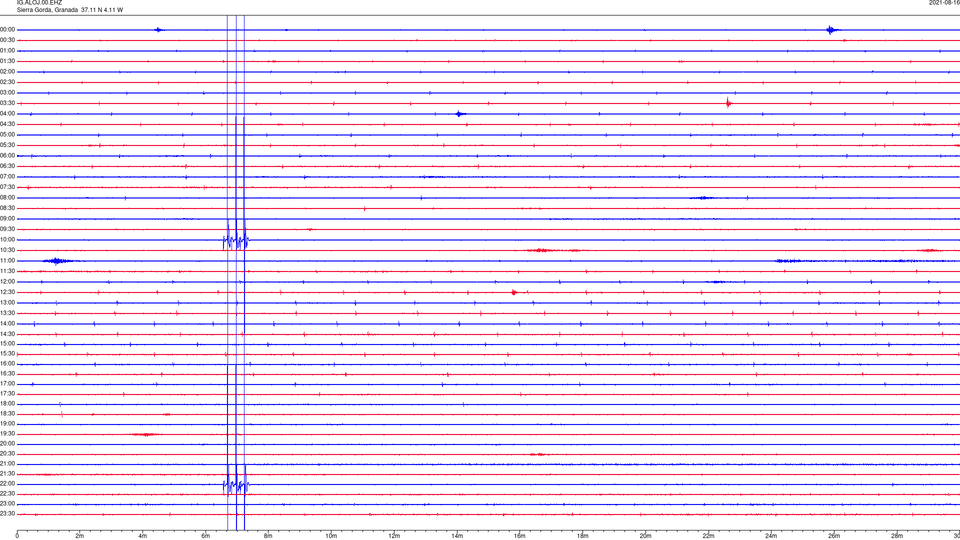Select the 03:00 trace label
Image resolution: width=960 pixels, height=540 pixels.
[7, 92]
